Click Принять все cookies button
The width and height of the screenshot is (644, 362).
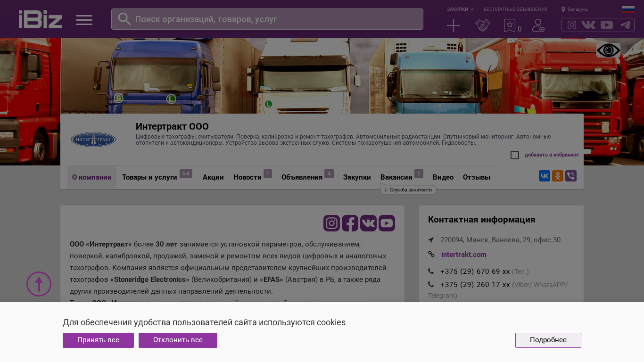(98, 340)
